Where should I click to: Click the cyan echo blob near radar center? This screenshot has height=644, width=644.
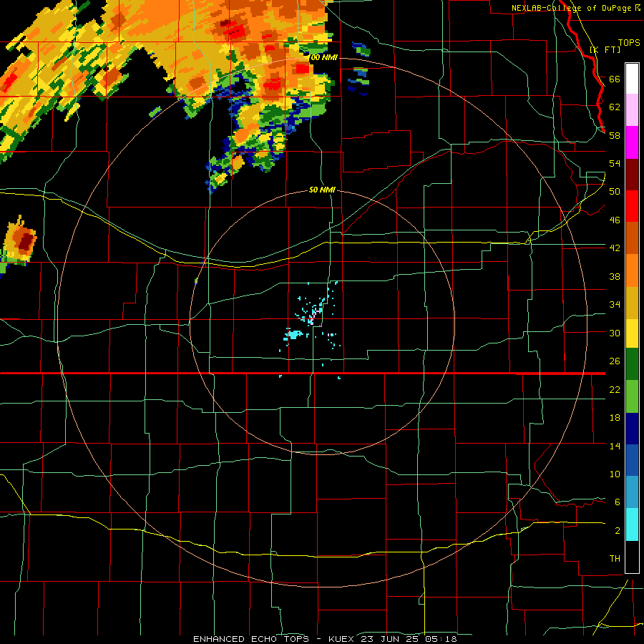coord(293,334)
